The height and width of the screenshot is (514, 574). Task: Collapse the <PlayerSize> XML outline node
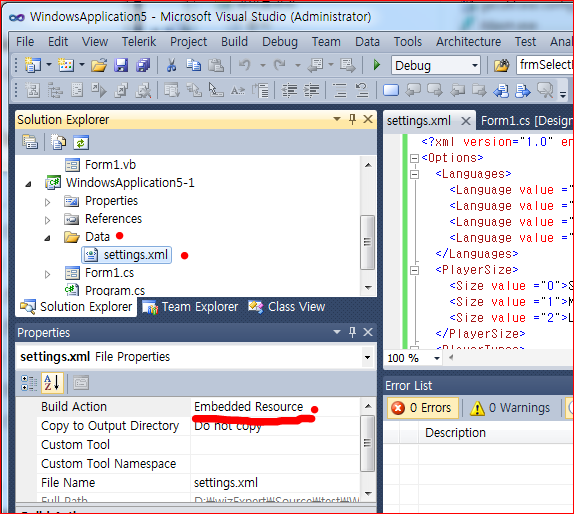click(414, 270)
